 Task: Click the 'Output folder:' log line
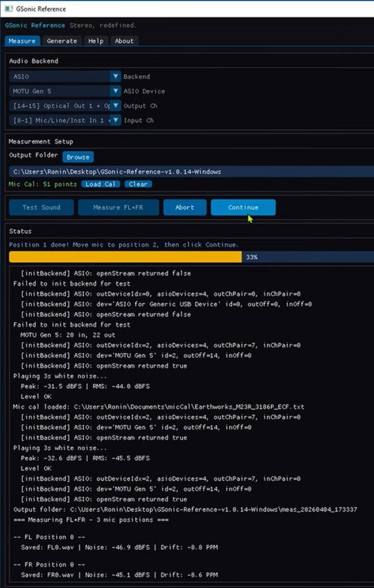click(x=185, y=509)
